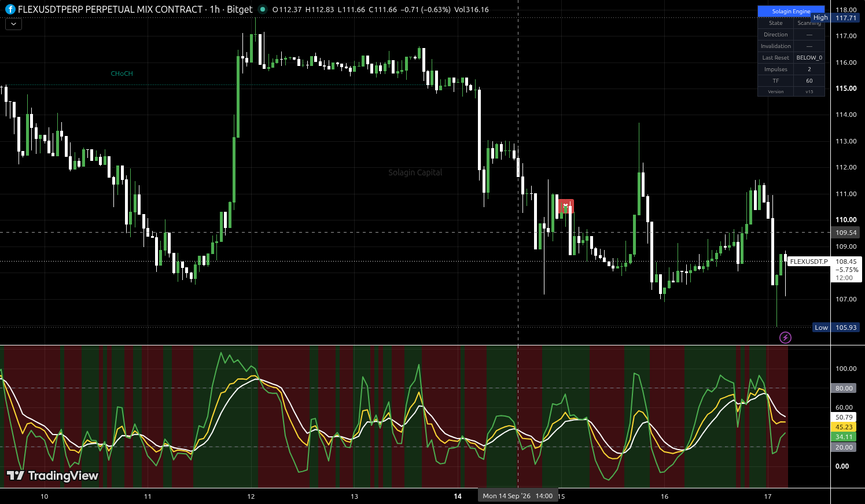
Task: Click the TF row label
Action: [x=776, y=81]
